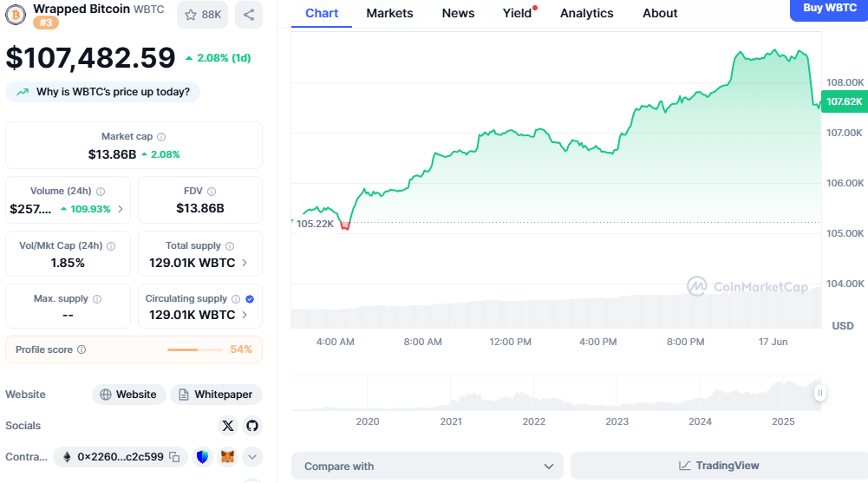The height and width of the screenshot is (483, 868).
Task: Click 2021 on the history timeline
Action: click(451, 421)
